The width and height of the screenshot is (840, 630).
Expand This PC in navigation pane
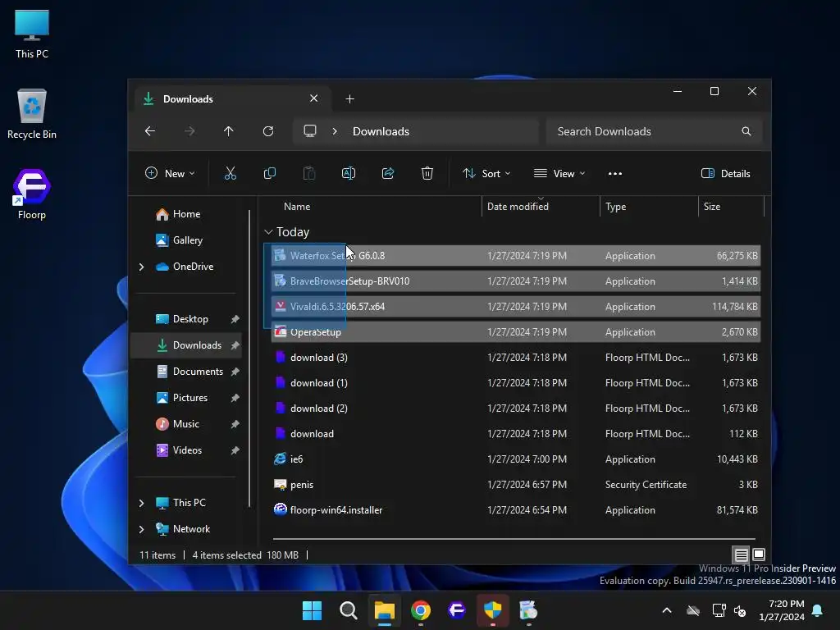click(x=141, y=503)
